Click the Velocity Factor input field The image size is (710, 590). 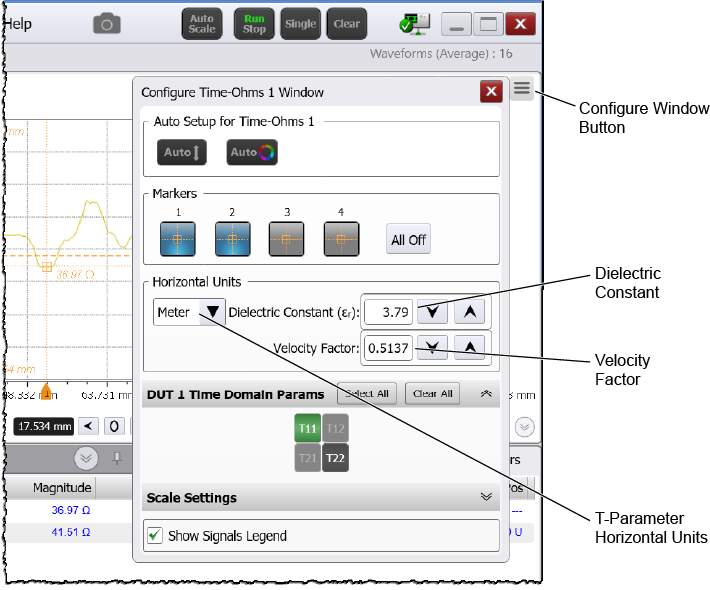(387, 348)
